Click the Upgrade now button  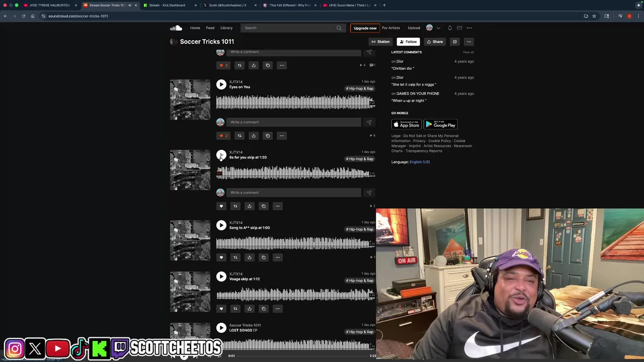point(365,28)
